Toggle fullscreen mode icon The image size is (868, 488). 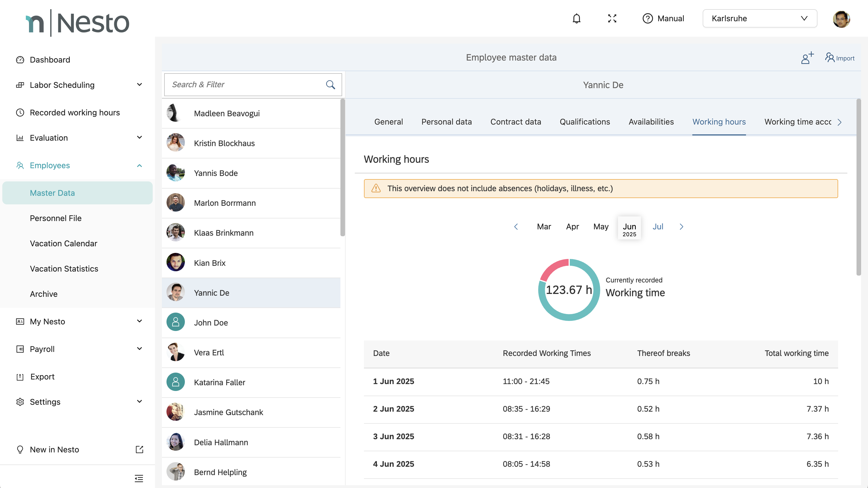(612, 19)
